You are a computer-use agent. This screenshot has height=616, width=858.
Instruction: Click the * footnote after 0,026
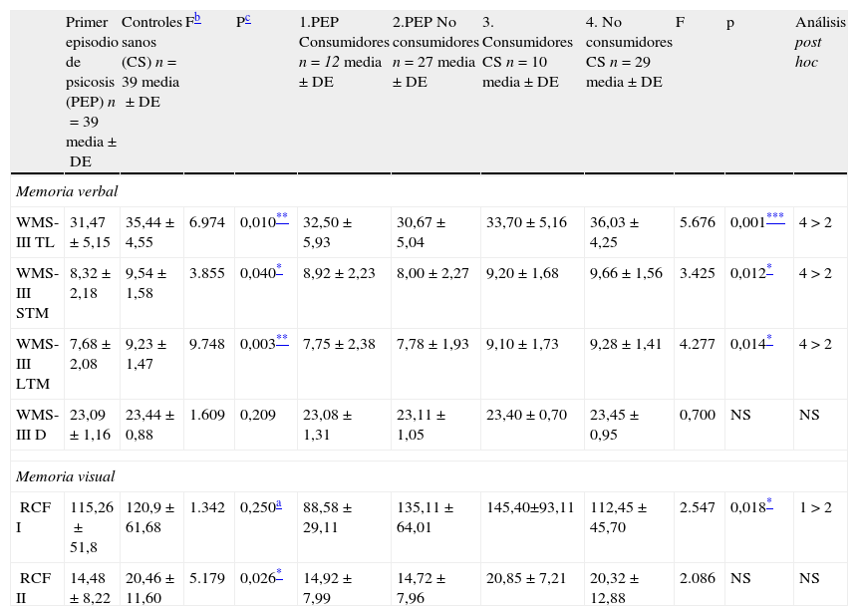(280, 575)
